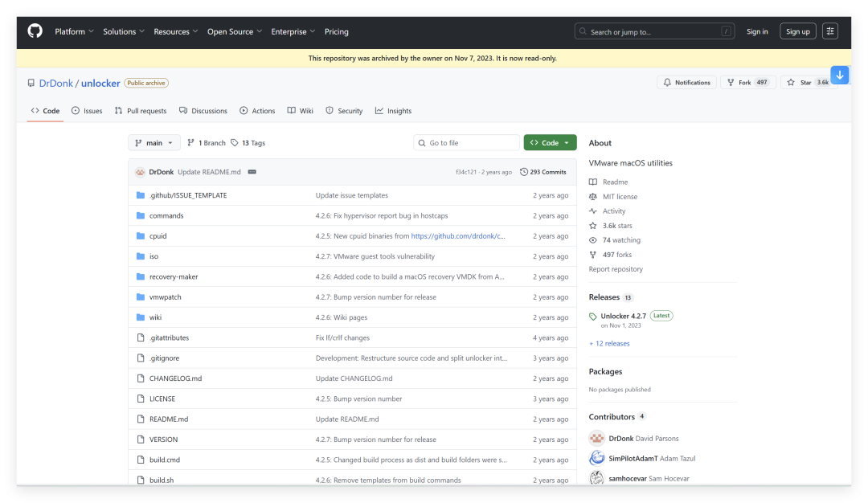
Task: Open the Insights tab
Action: coord(393,111)
